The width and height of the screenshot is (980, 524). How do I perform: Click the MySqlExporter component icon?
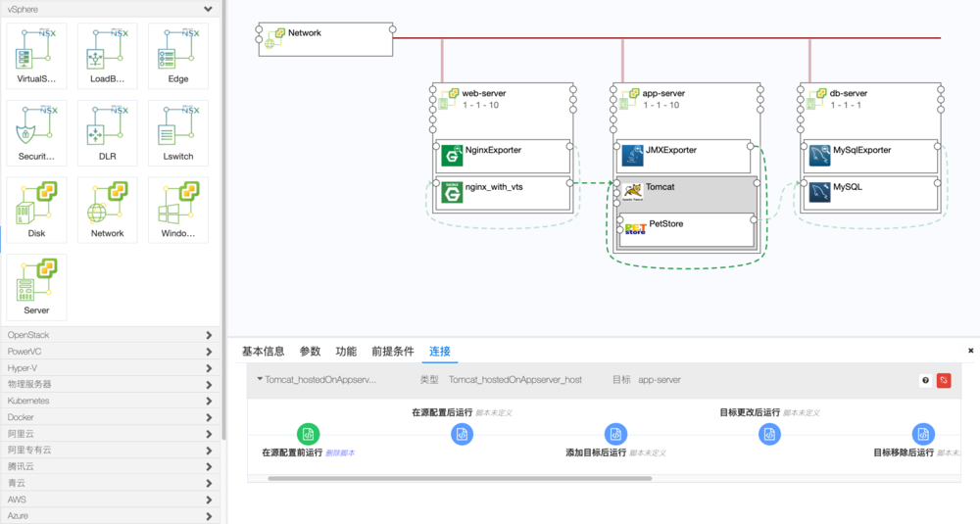pyautogui.click(x=819, y=156)
